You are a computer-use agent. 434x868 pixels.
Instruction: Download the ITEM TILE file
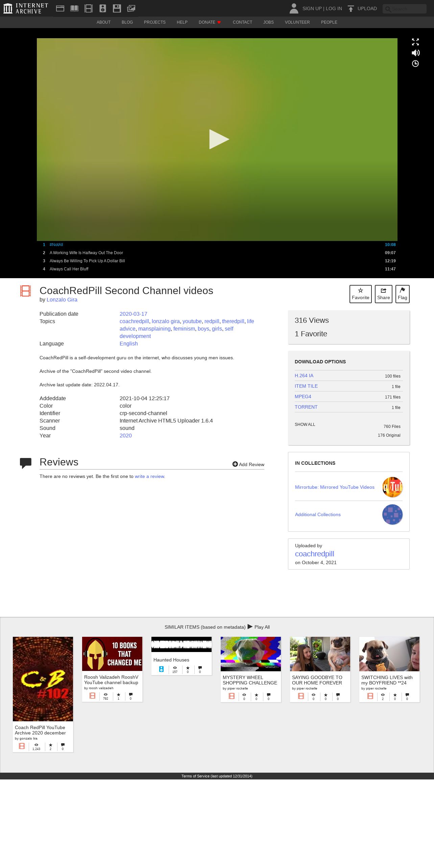[306, 386]
